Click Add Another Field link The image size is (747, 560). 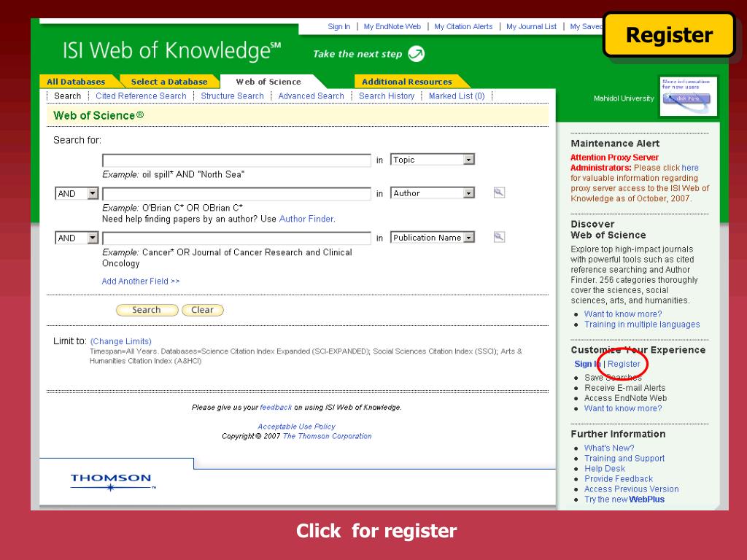click(141, 281)
